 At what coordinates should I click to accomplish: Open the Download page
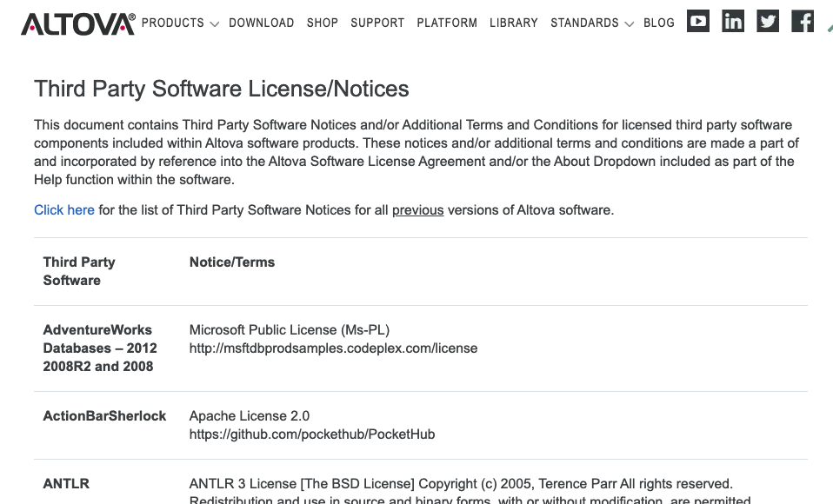(262, 23)
